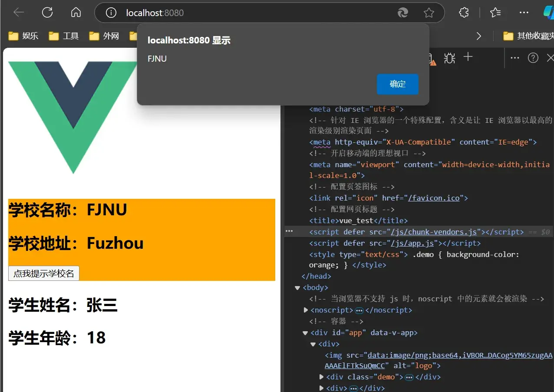Viewport: 554px width, 392px height.
Task: Open the 工具 bookmarks folder
Action: [x=64, y=36]
